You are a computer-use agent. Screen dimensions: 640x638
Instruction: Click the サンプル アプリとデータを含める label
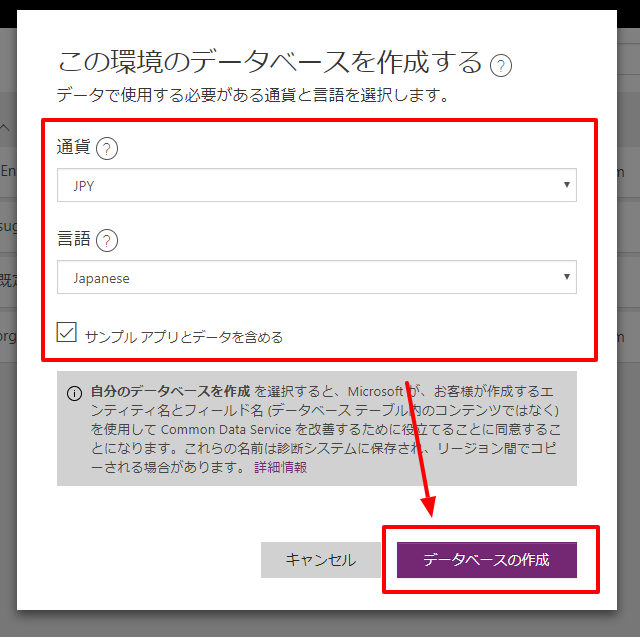pyautogui.click(x=184, y=337)
